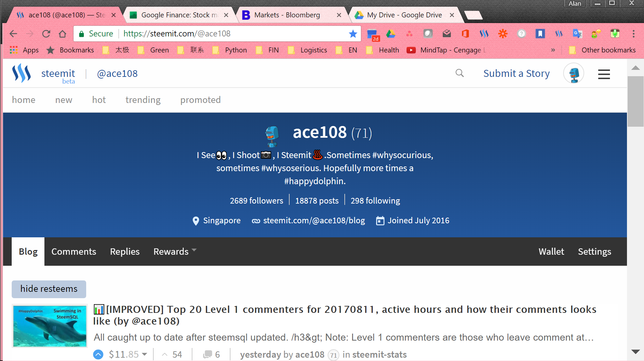The height and width of the screenshot is (361, 644).
Task: Open the Wallet page
Action: 551,251
